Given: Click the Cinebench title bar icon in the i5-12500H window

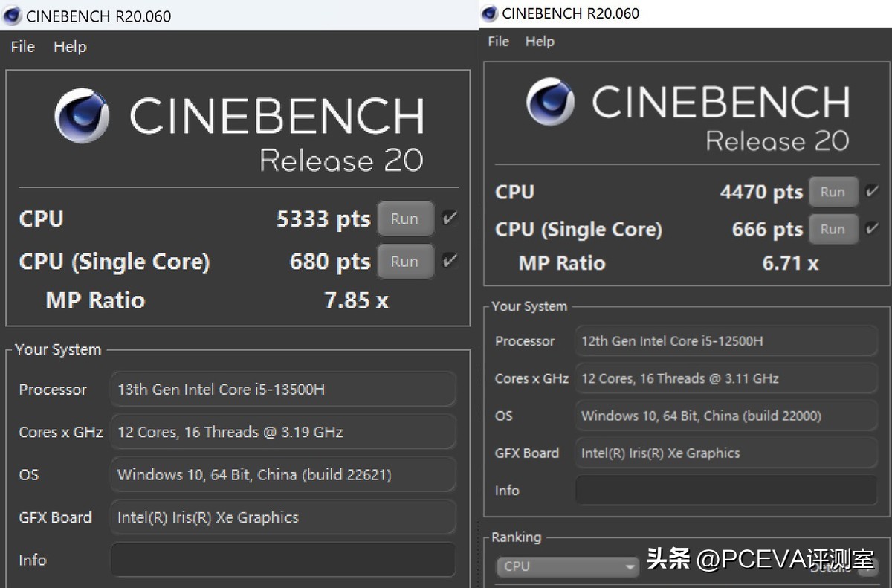Looking at the screenshot, I should (x=489, y=13).
